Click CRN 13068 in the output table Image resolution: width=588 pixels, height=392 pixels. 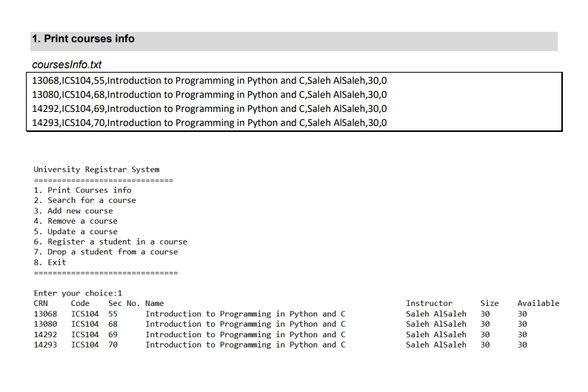pyautogui.click(x=45, y=313)
